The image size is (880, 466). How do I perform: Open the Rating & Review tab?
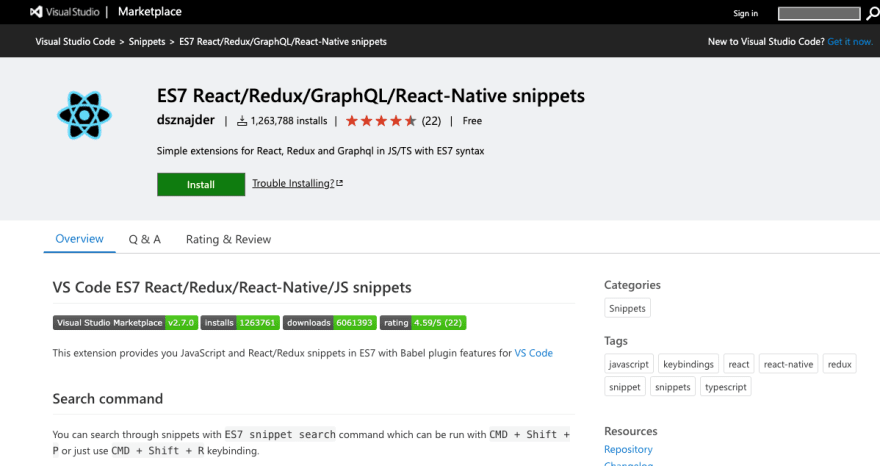(x=228, y=239)
